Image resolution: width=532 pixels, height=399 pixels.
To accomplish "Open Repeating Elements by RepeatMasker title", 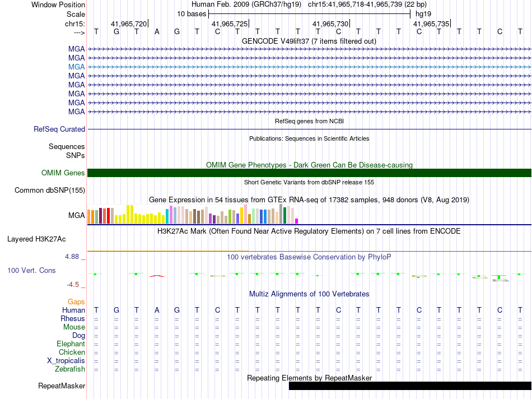I will click(310, 378).
